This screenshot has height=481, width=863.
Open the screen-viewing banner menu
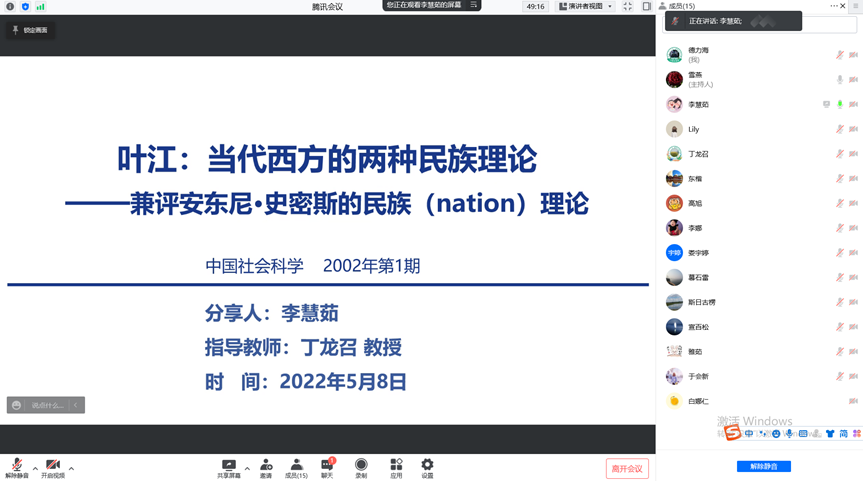click(x=475, y=6)
